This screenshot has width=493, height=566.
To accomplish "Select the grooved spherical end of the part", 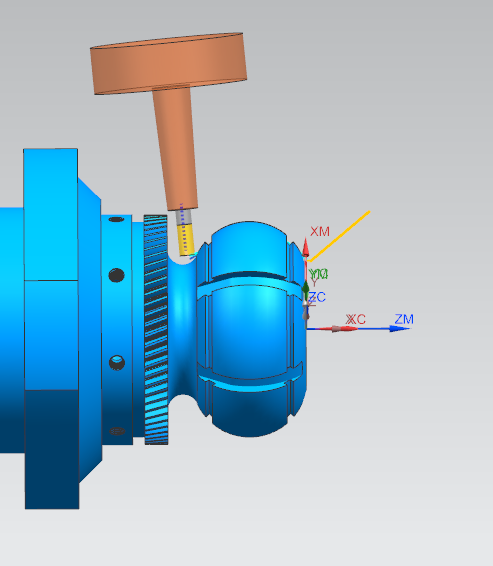I will 252,328.
